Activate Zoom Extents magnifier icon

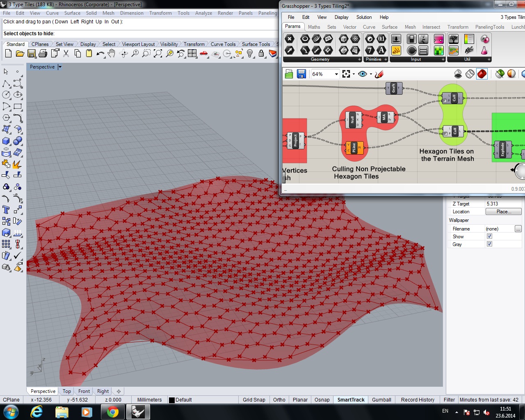coord(158,53)
